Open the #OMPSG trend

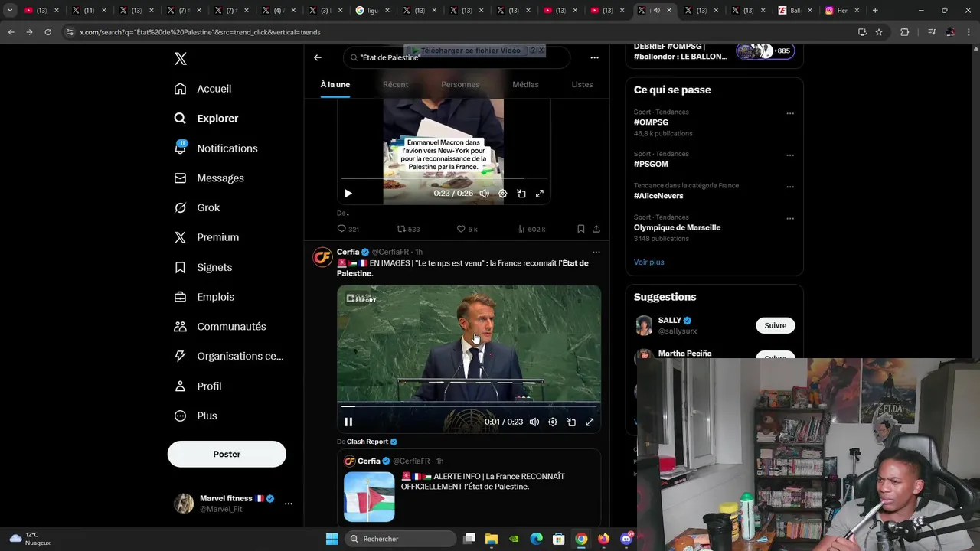pyautogui.click(x=651, y=122)
